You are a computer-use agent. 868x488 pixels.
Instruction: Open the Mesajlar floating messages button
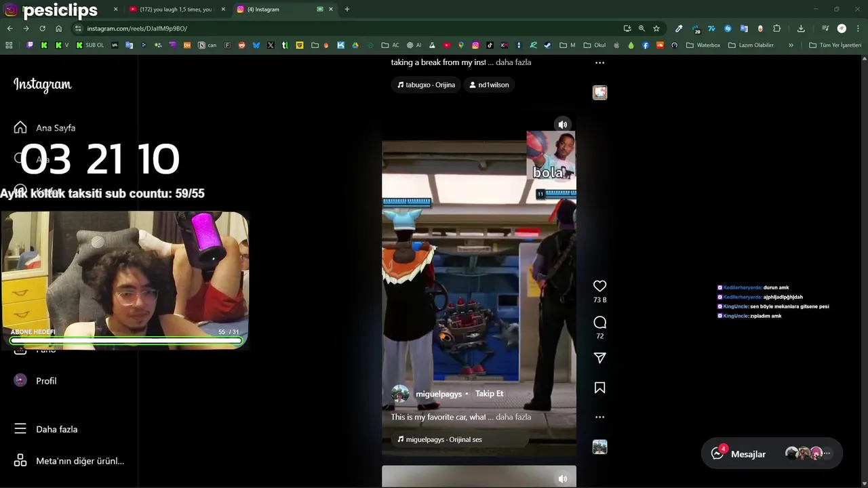772,454
